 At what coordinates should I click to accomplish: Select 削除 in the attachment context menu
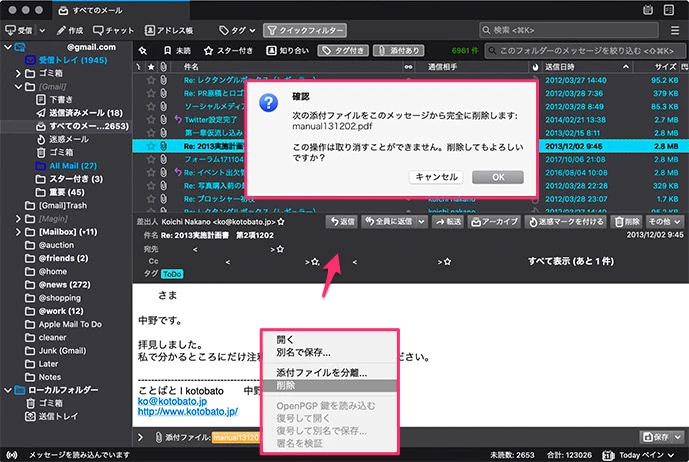tap(286, 385)
